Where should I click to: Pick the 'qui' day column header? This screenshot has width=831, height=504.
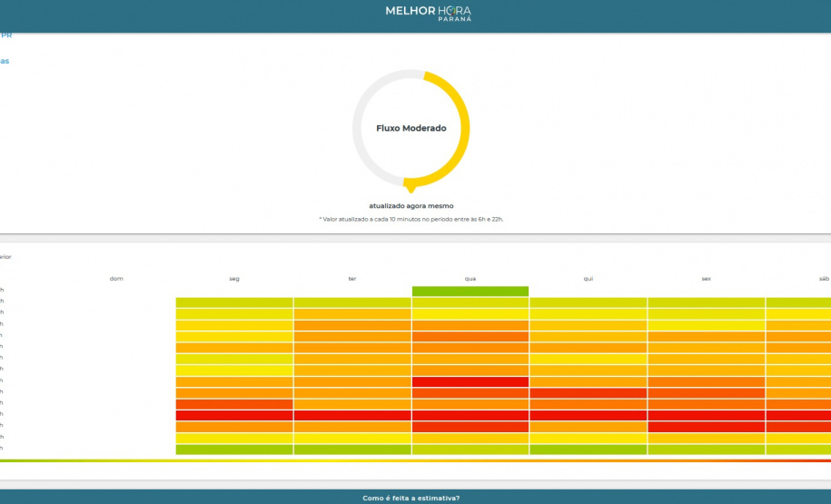589,279
